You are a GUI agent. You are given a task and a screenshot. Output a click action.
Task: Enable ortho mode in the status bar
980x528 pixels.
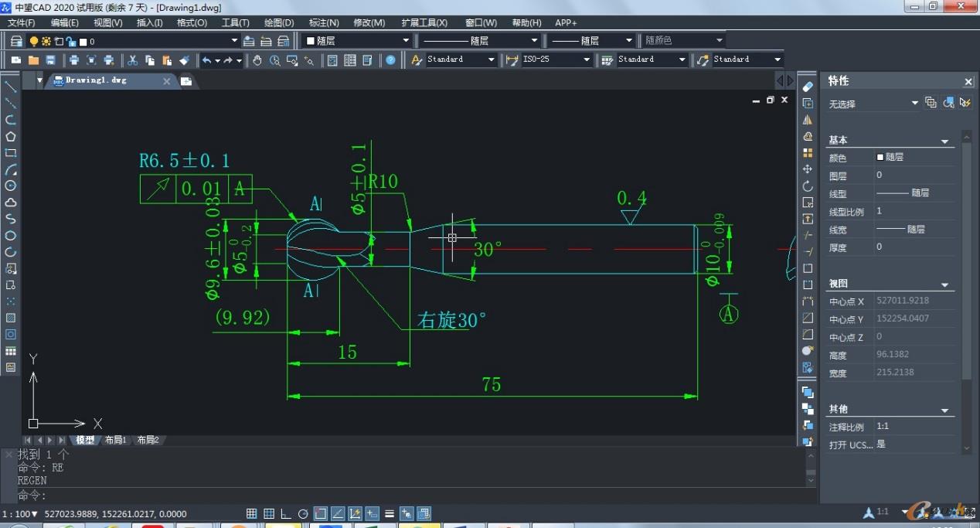tap(284, 513)
